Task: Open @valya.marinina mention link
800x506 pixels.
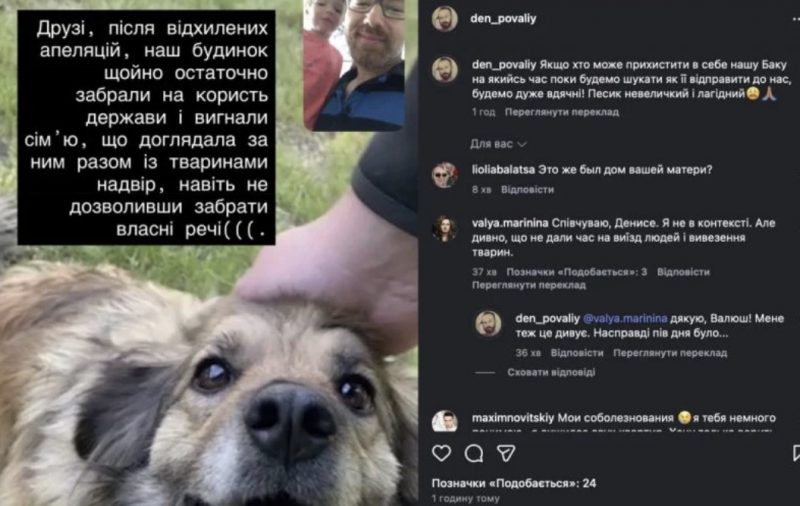Action: pos(625,318)
